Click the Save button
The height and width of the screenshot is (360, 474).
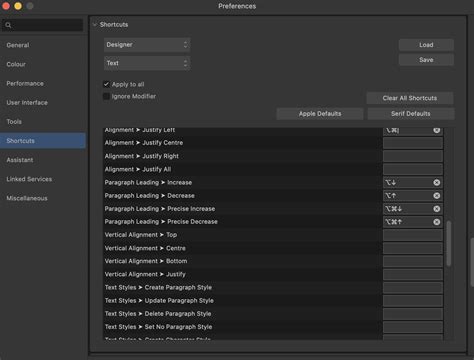pyautogui.click(x=426, y=60)
